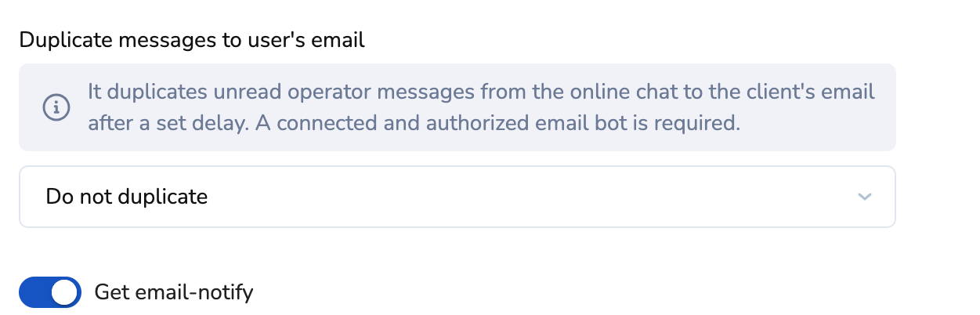Click the empty middle of the duplicate select field
The height and width of the screenshot is (315, 980).
pos(509,197)
